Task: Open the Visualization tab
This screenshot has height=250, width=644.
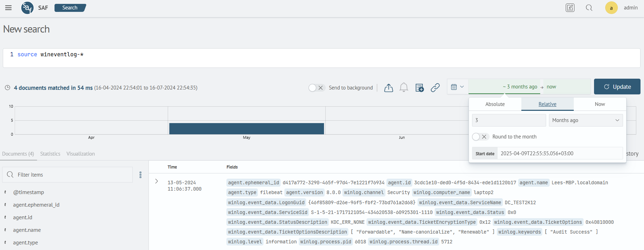Action: point(81,154)
